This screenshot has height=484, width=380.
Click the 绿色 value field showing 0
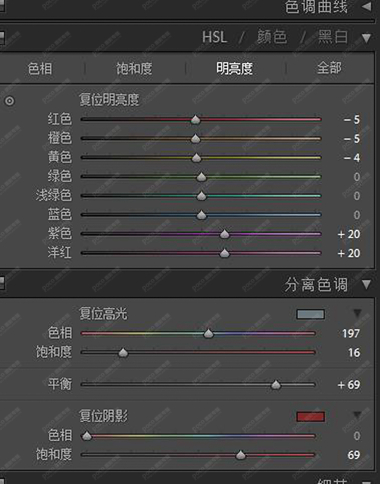[x=357, y=177]
